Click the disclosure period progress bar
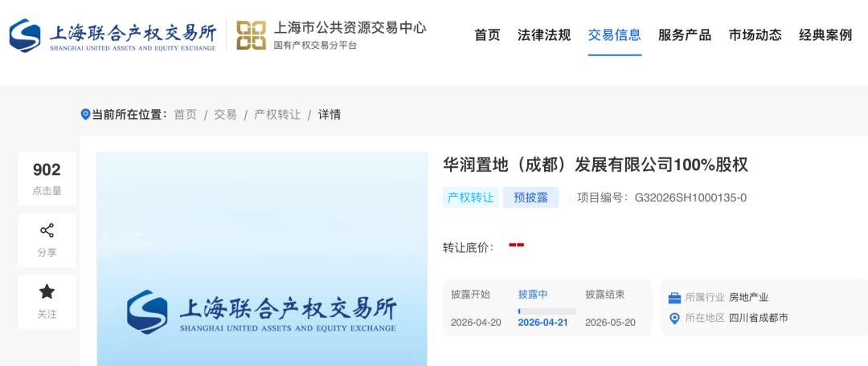This screenshot has width=868, height=366. [547, 311]
